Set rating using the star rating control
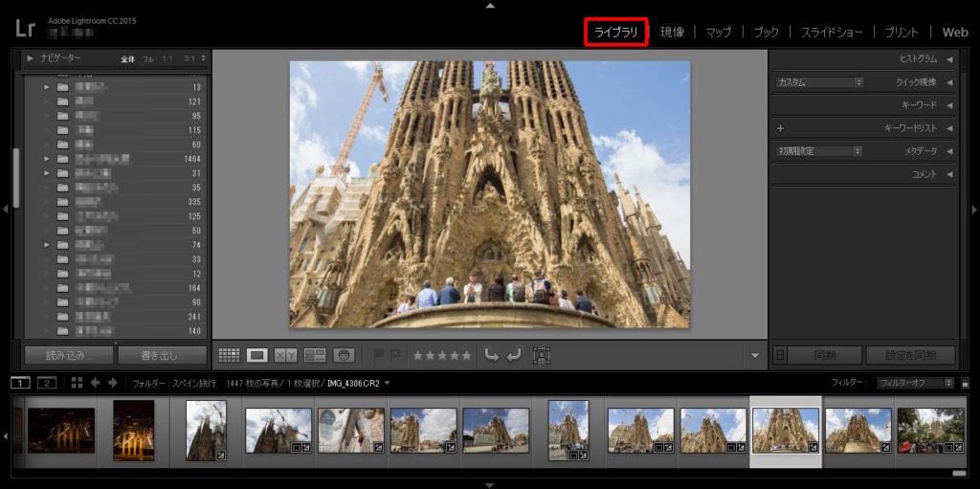 [441, 355]
